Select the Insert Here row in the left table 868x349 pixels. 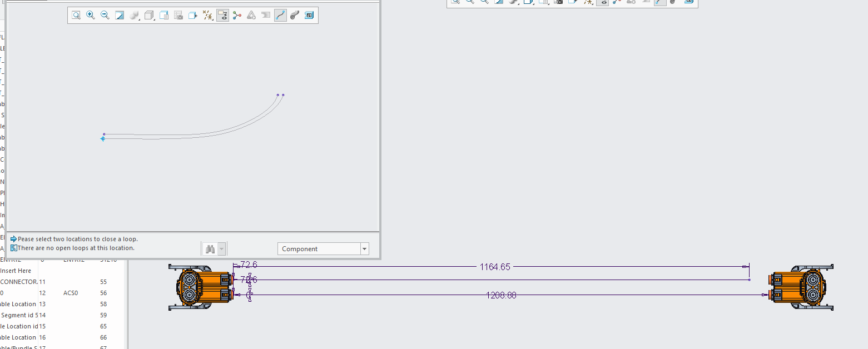(x=16, y=271)
